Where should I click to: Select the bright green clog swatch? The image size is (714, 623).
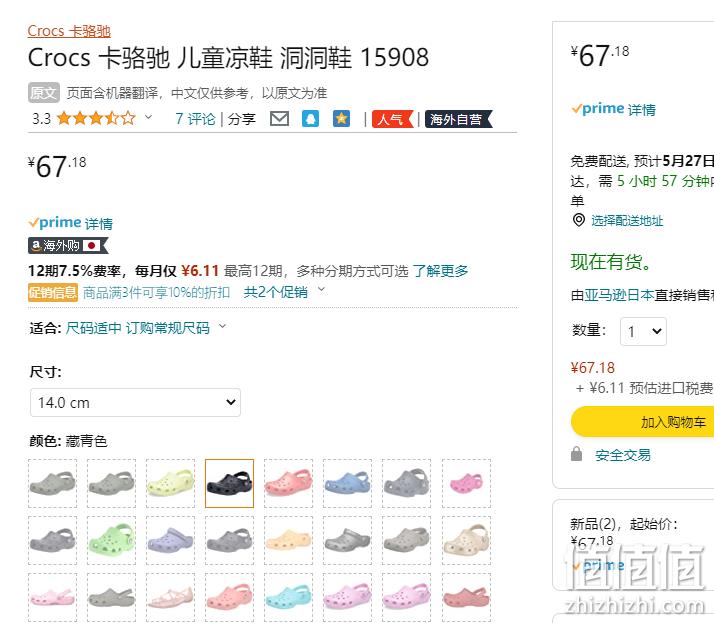(111, 541)
